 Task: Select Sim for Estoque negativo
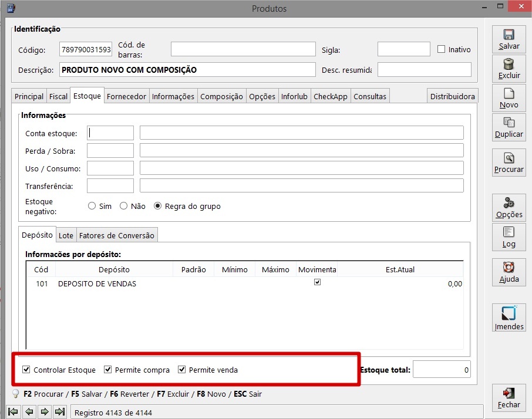point(92,206)
